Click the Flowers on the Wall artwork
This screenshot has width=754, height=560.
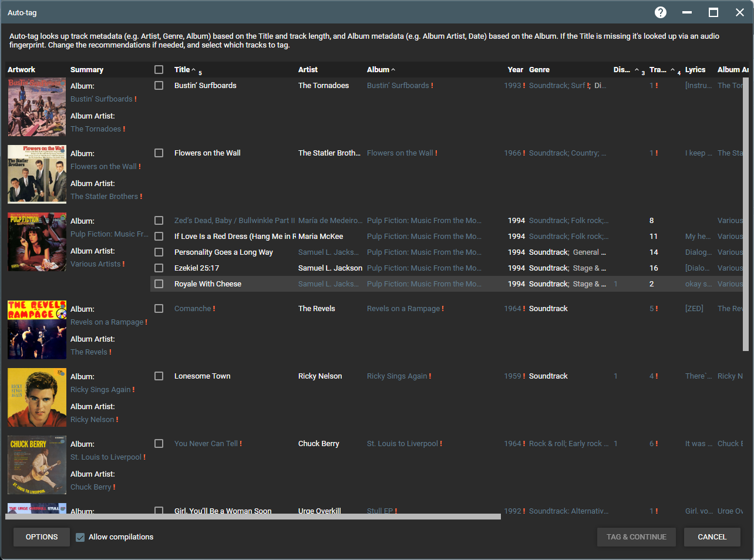(x=36, y=174)
